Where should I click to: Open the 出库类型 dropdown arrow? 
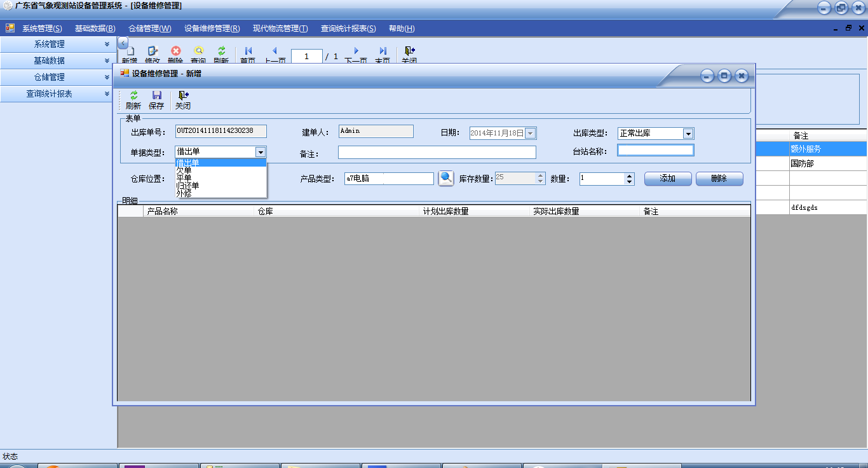tap(688, 134)
